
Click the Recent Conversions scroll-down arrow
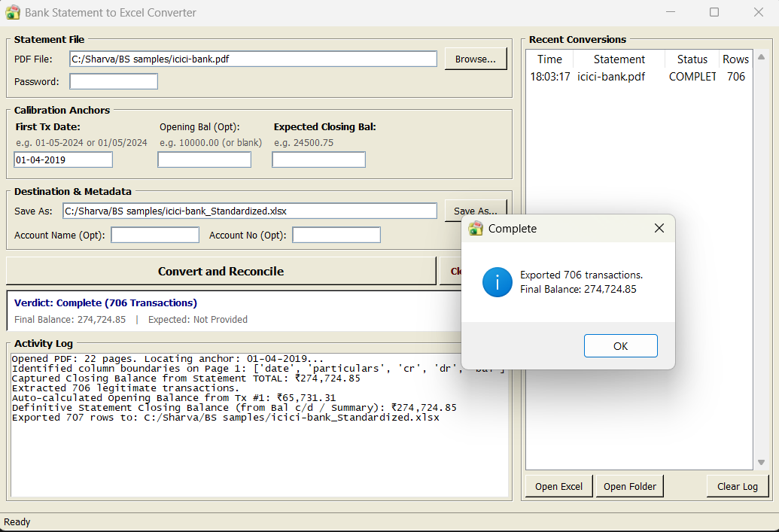(x=761, y=463)
